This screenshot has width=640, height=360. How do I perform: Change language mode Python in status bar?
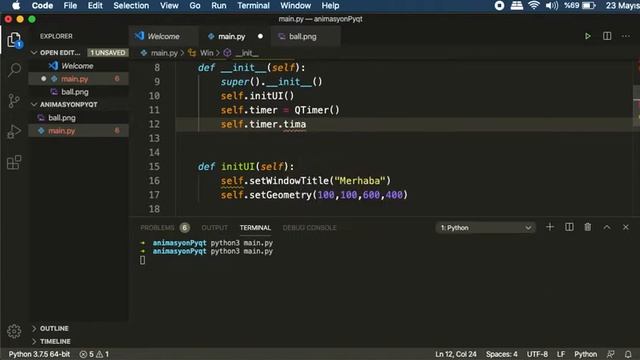point(585,354)
